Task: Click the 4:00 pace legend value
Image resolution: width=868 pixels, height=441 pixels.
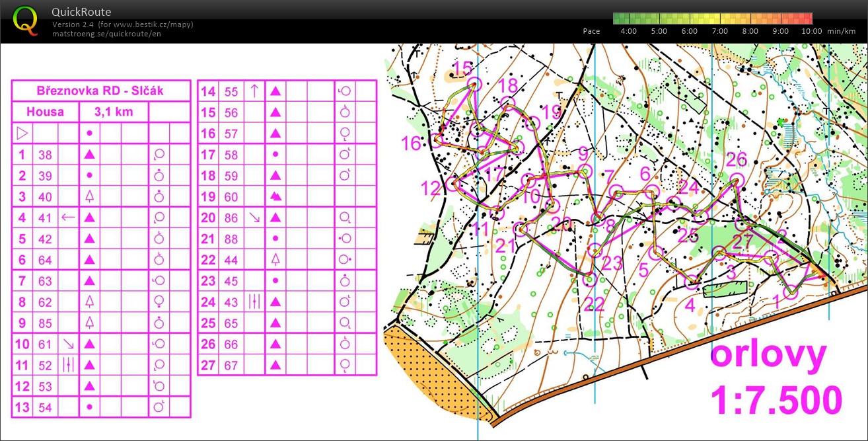Action: click(629, 31)
